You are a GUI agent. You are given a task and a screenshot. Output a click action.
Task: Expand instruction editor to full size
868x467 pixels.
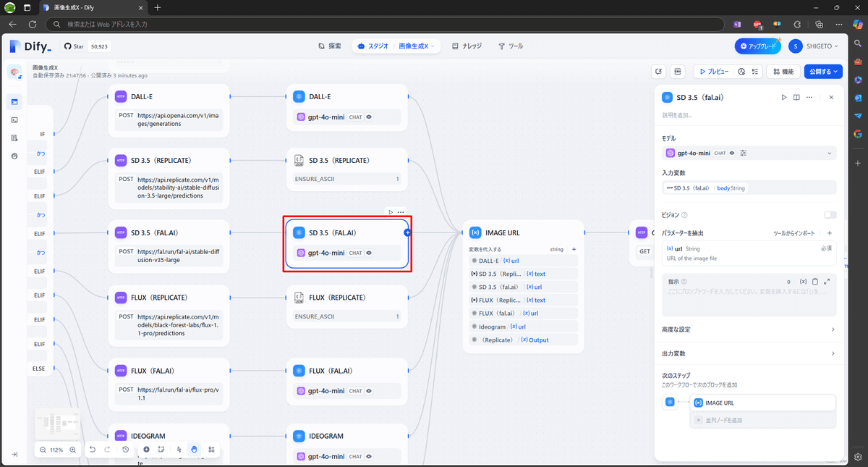pyautogui.click(x=827, y=281)
